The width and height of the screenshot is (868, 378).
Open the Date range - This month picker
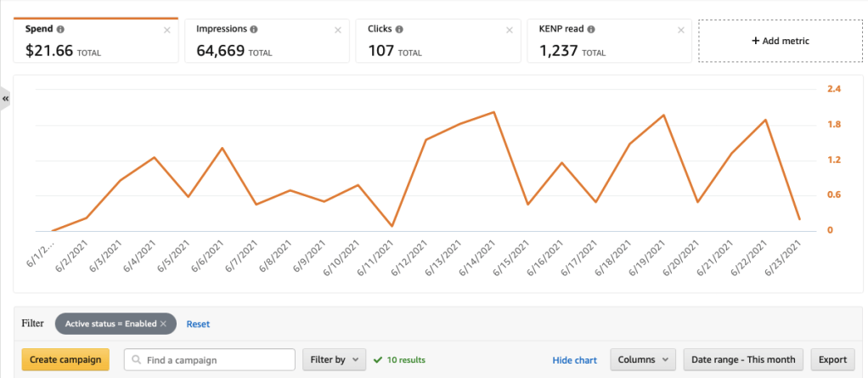point(742,359)
